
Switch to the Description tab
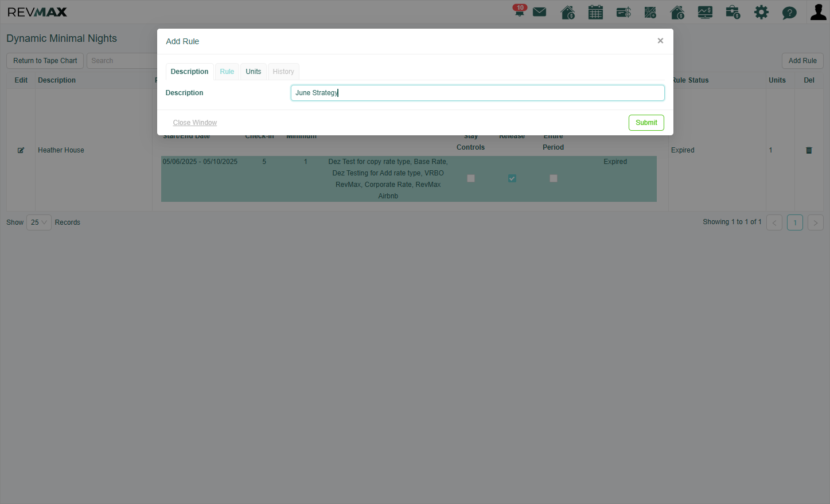[189, 72]
